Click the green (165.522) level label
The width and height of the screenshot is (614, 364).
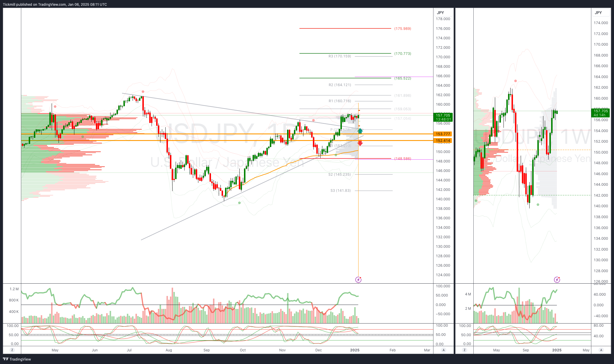click(x=402, y=78)
